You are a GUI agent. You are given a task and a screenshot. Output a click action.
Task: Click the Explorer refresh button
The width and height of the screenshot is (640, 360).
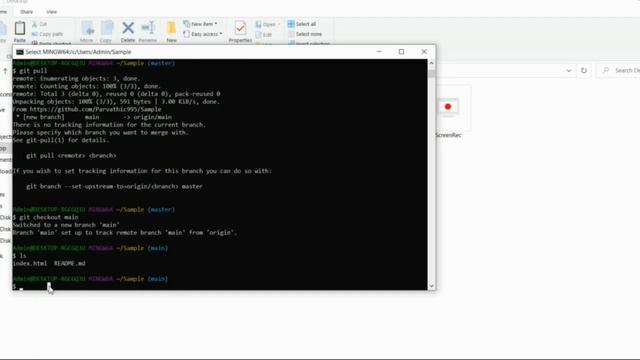(x=584, y=71)
